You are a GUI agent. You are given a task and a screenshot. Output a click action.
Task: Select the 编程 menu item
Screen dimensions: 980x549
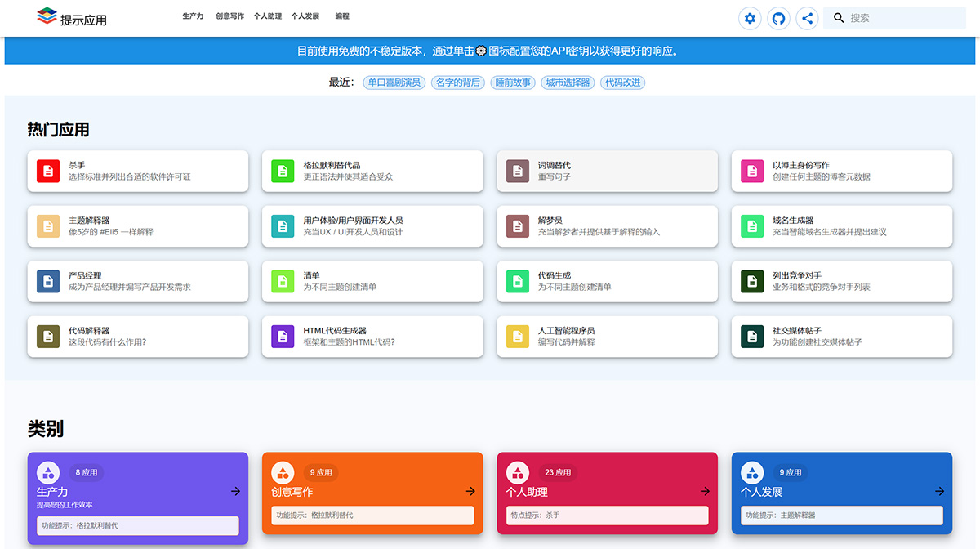[341, 16]
